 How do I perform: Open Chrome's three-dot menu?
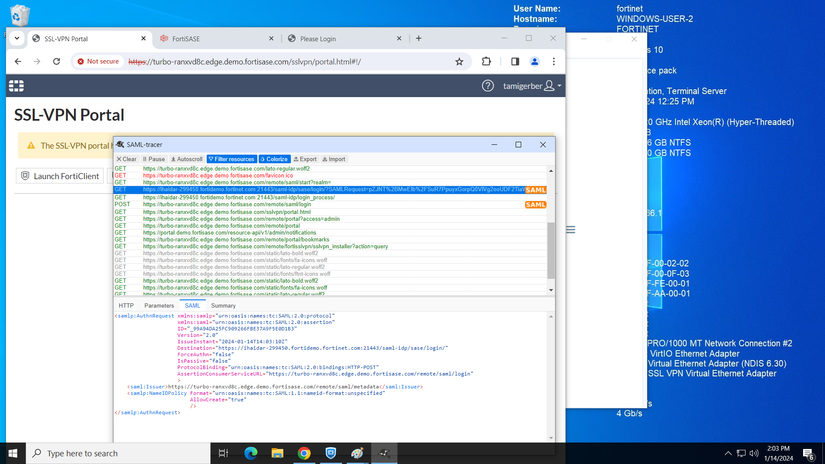(553, 61)
